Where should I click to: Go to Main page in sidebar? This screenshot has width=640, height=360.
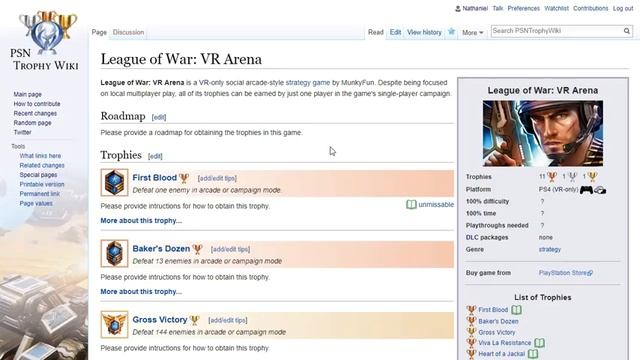click(27, 94)
